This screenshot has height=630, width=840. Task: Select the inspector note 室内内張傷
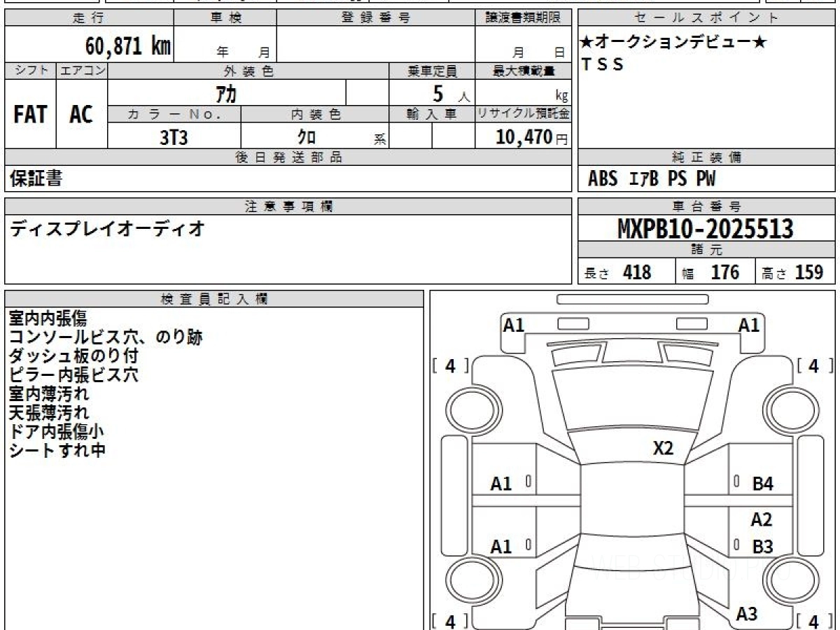(x=48, y=318)
